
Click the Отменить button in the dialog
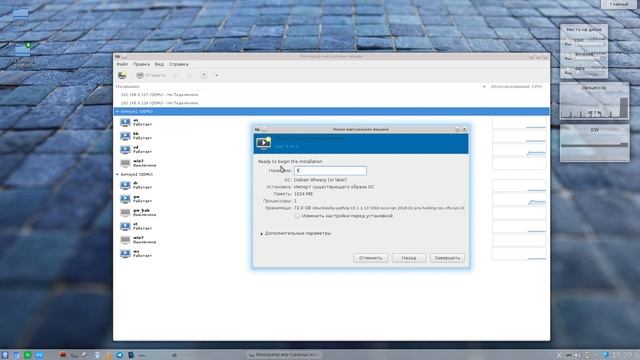[x=371, y=258]
